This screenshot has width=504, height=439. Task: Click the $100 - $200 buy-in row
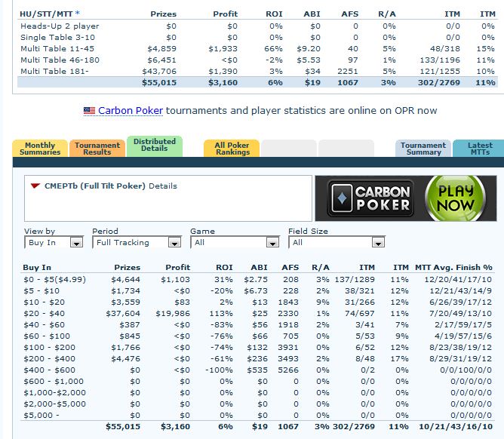[x=257, y=348]
